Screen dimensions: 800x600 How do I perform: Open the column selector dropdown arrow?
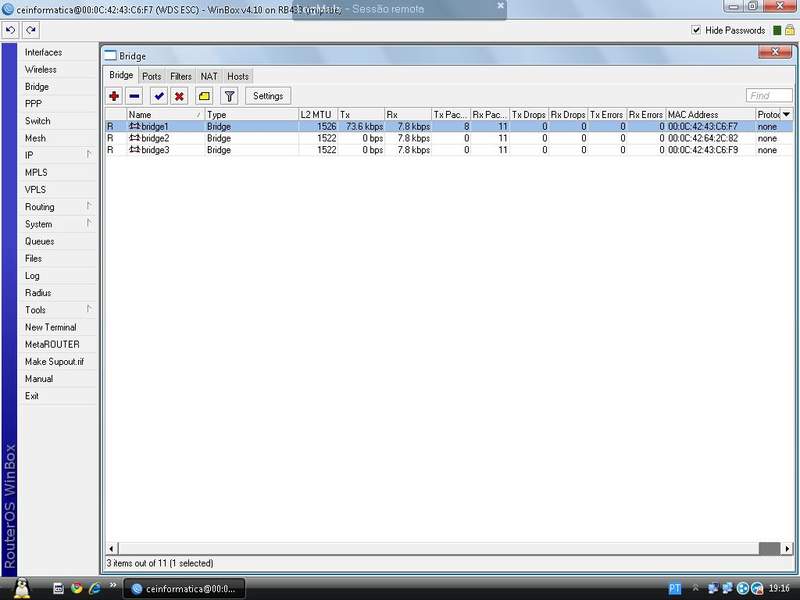coord(786,114)
